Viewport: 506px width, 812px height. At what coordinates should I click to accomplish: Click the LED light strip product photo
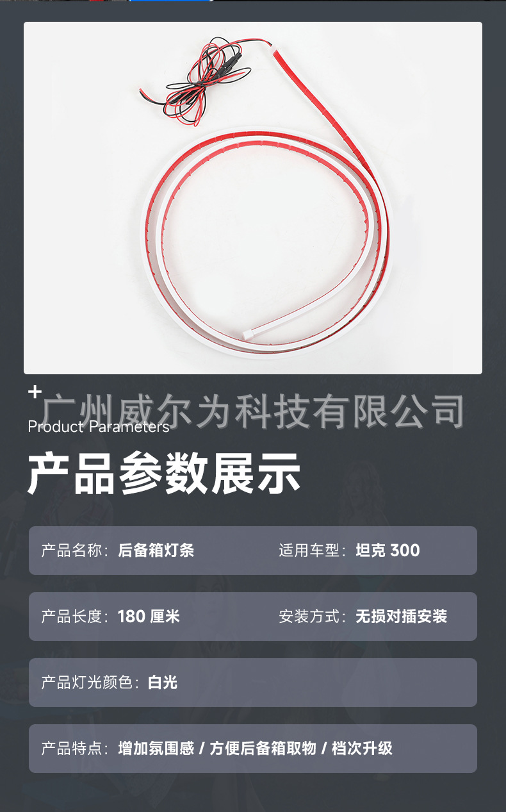coord(253,198)
